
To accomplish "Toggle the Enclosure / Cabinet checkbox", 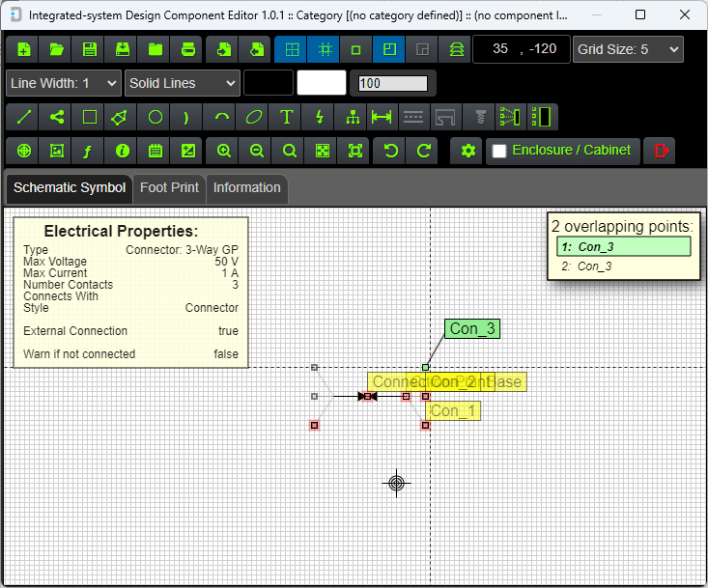I will point(499,152).
